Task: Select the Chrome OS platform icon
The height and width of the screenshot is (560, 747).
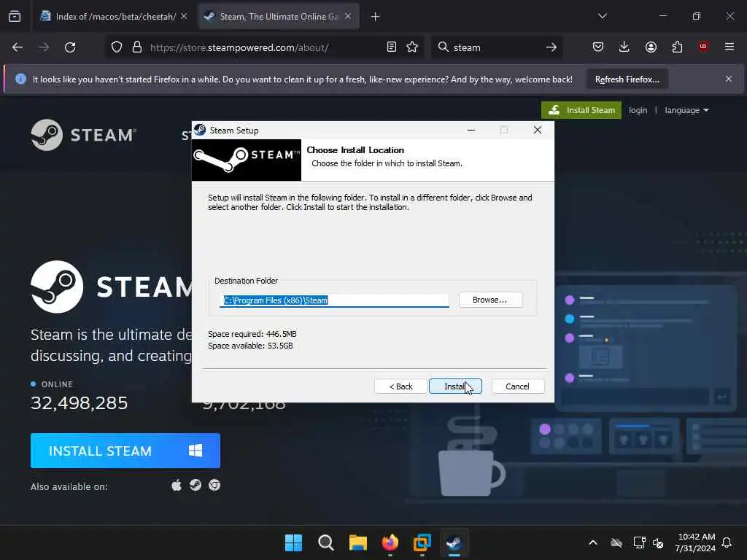Action: coord(214,485)
